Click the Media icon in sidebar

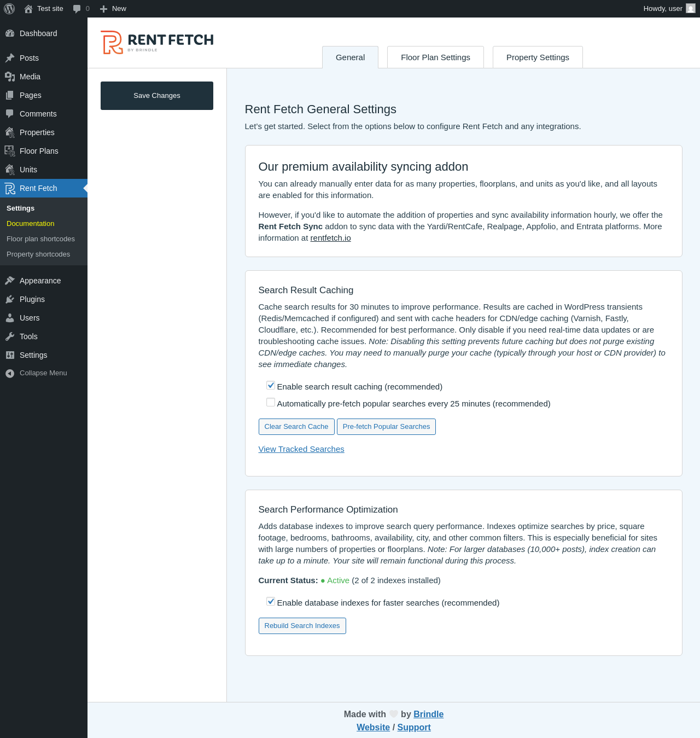point(10,77)
